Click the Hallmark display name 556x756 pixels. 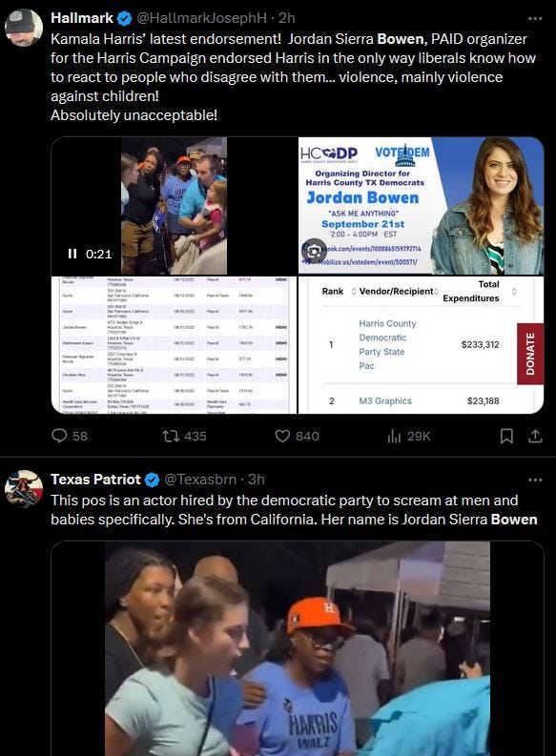click(x=82, y=18)
